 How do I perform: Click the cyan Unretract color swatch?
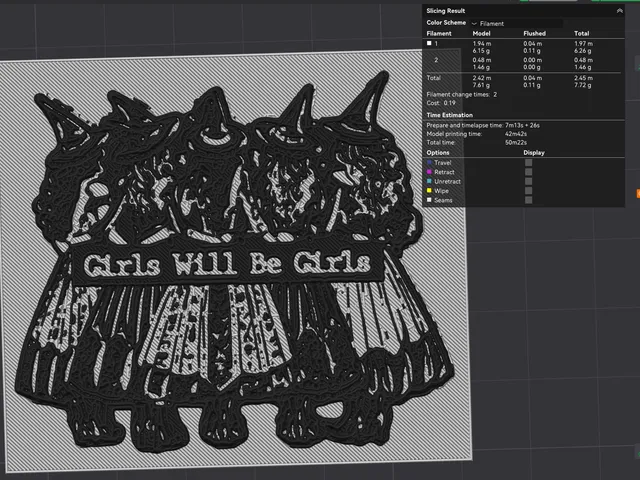(x=429, y=181)
